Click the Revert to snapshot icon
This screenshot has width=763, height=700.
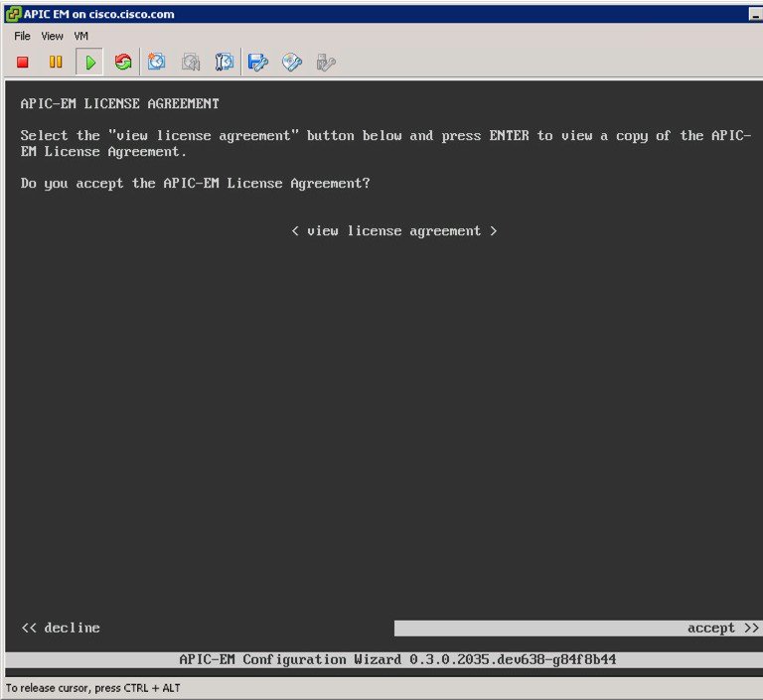[191, 63]
